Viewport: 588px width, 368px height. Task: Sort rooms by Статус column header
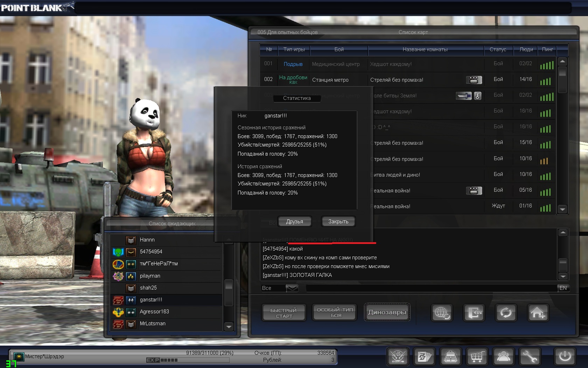(x=498, y=49)
